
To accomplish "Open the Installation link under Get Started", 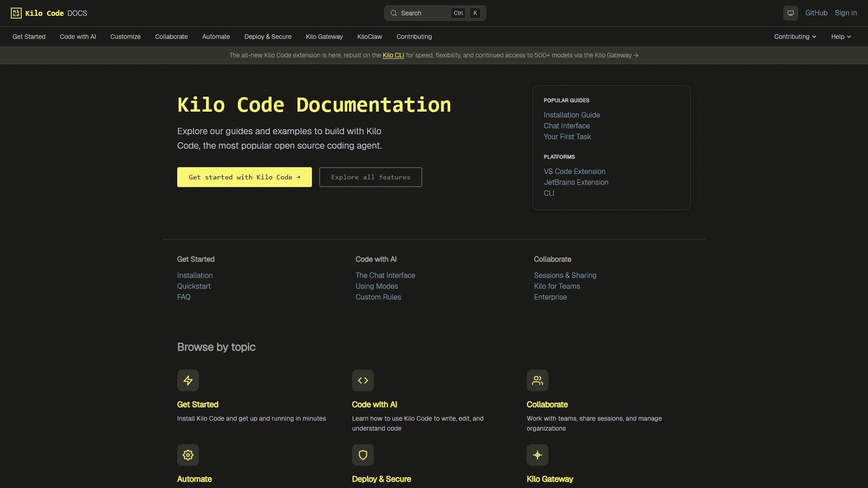I will click(195, 275).
